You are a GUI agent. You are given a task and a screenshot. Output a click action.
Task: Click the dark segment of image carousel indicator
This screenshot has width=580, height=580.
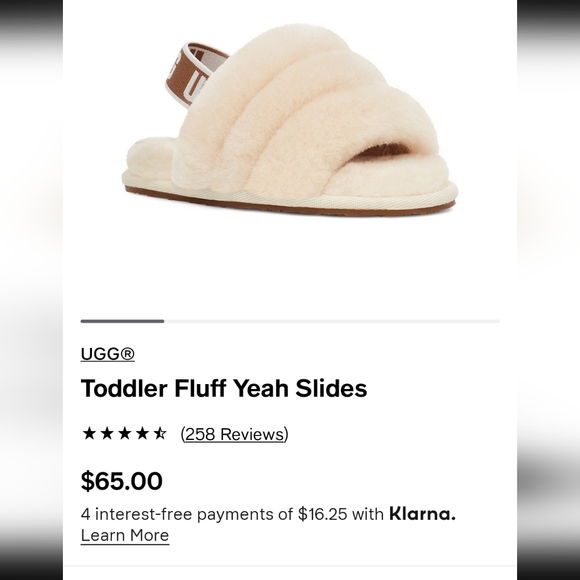coord(122,321)
